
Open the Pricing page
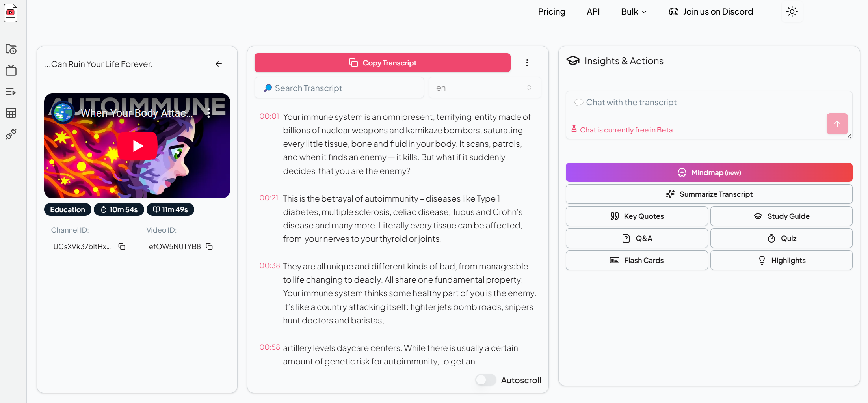[552, 12]
